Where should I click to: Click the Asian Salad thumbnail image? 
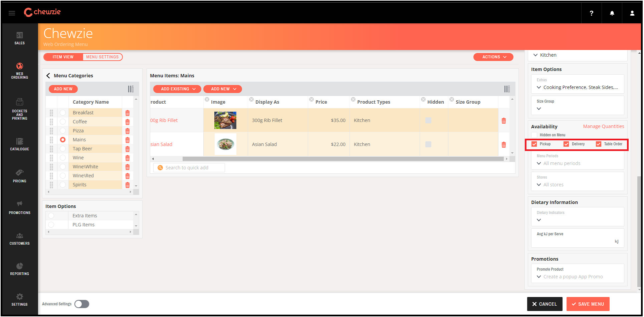click(x=225, y=144)
